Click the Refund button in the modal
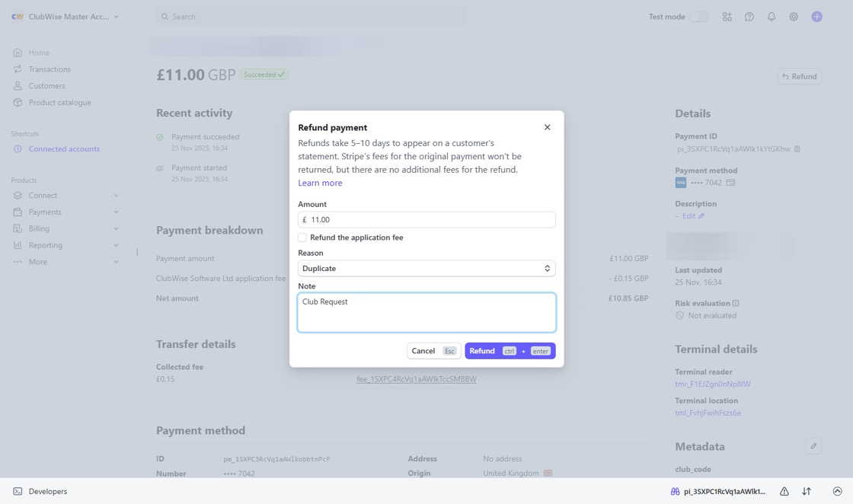 pos(482,351)
